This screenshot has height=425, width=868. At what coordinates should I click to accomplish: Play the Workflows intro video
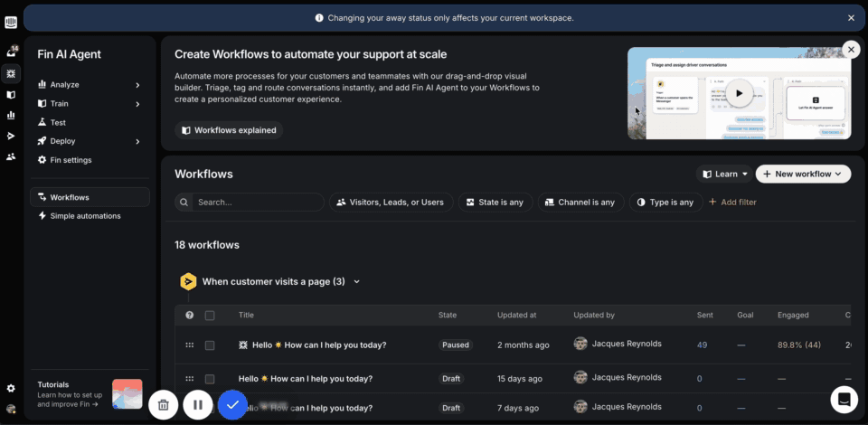pos(739,93)
